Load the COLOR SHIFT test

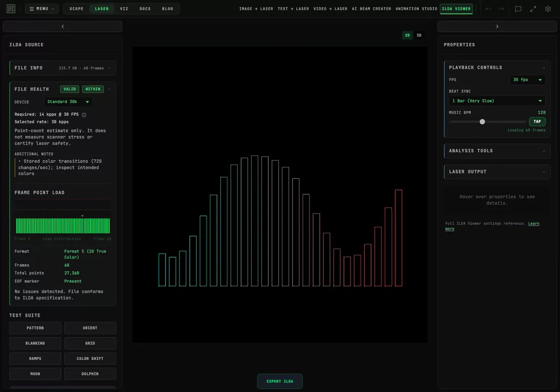tap(90, 359)
